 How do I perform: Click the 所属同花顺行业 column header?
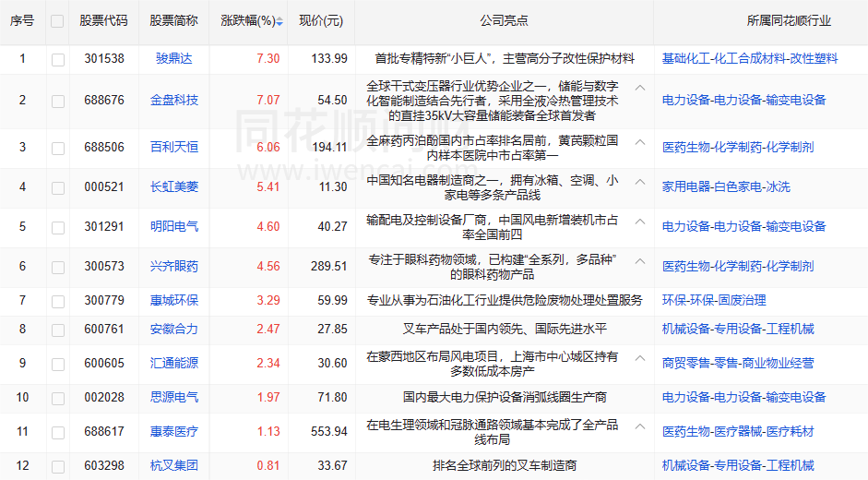(789, 21)
